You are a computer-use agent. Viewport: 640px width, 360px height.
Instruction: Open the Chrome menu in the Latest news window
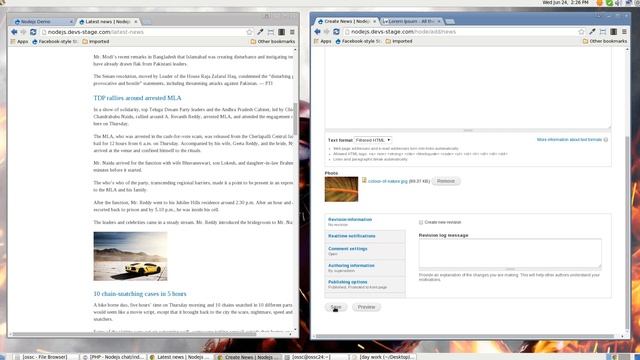click(292, 32)
